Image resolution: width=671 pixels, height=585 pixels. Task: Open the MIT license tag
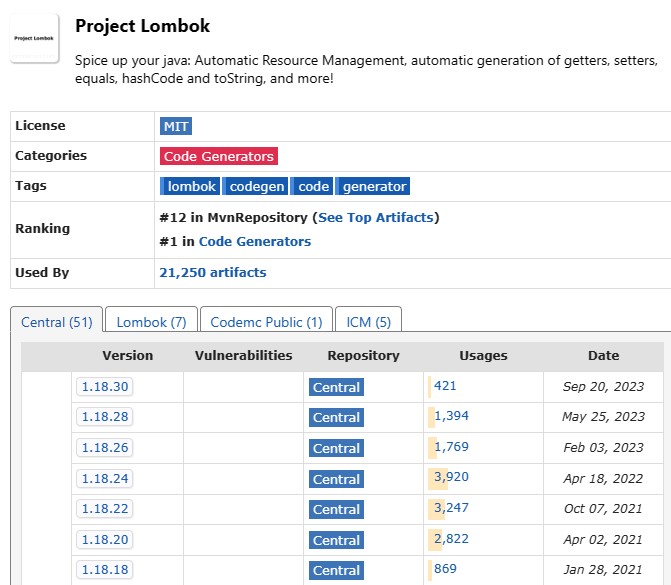[176, 126]
